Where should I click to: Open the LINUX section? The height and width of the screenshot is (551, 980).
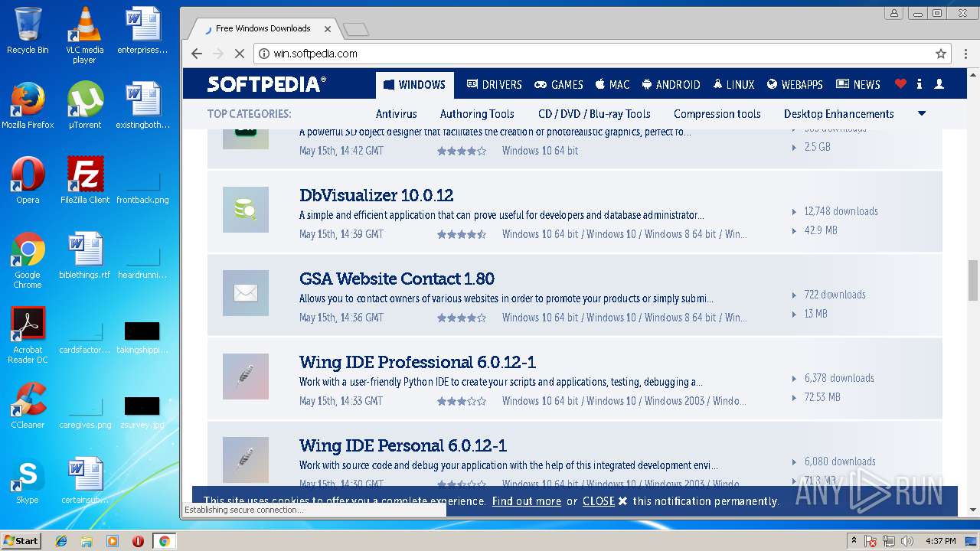tap(733, 85)
